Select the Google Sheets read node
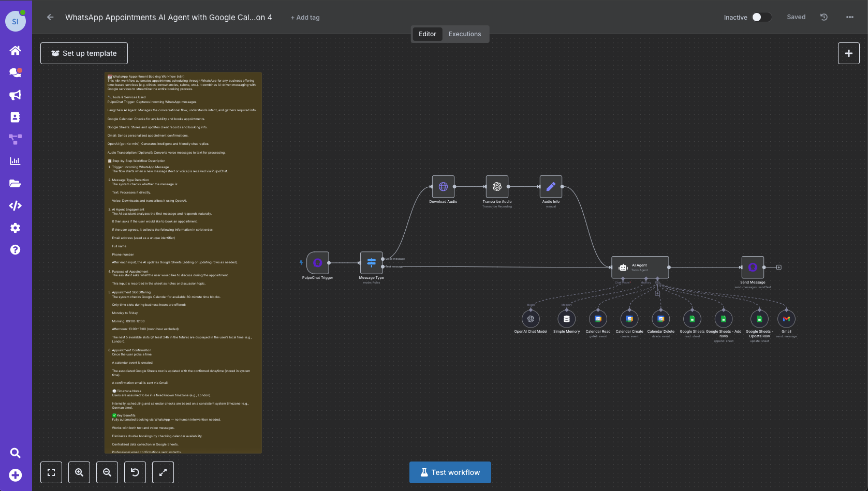The image size is (868, 491). pos(693,319)
